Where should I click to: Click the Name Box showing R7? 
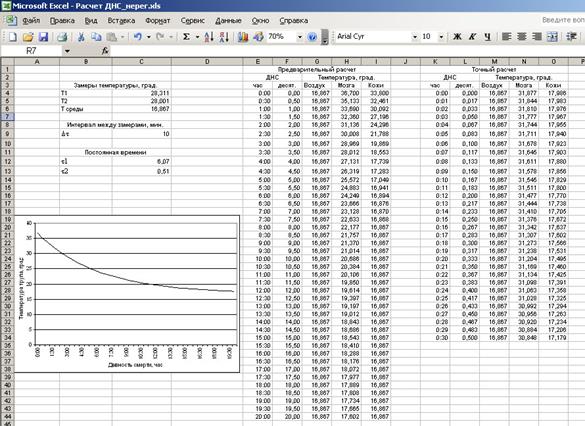coord(31,51)
